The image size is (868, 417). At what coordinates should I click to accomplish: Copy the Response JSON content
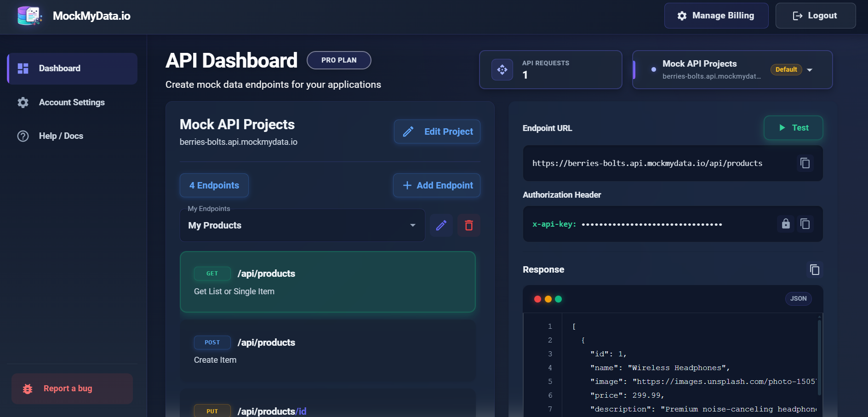(x=814, y=270)
